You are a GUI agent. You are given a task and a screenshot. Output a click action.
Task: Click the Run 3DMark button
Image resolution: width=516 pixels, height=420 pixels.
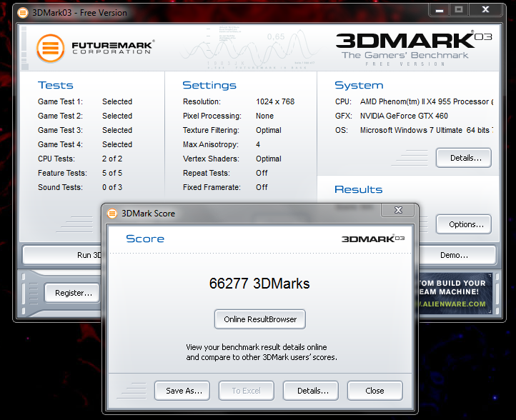(x=62, y=255)
